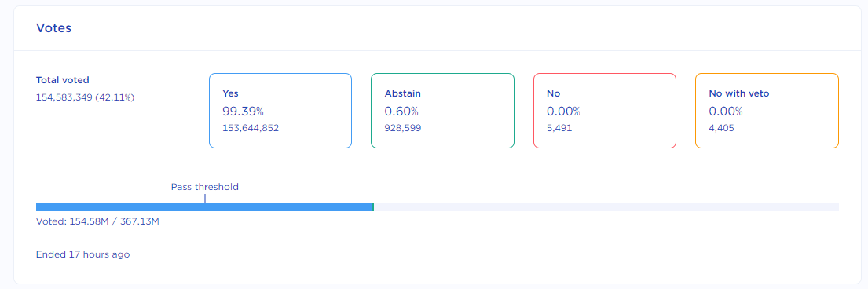
Task: Click the Pass threshold tick on bar
Action: (x=205, y=199)
